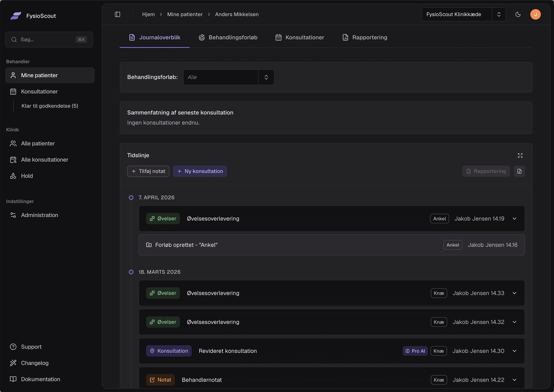Toggle the sidebar panel icon
The height and width of the screenshot is (392, 554).
pos(117,15)
